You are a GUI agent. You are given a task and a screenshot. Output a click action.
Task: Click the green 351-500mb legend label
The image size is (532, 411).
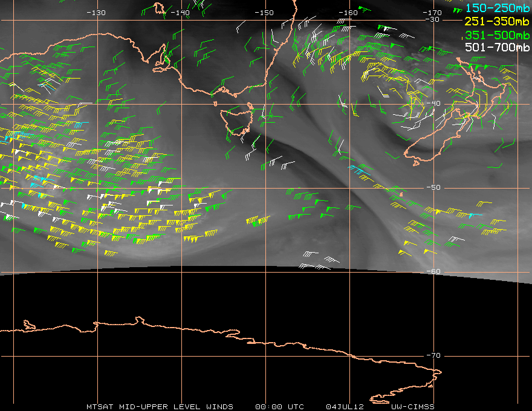(x=496, y=35)
